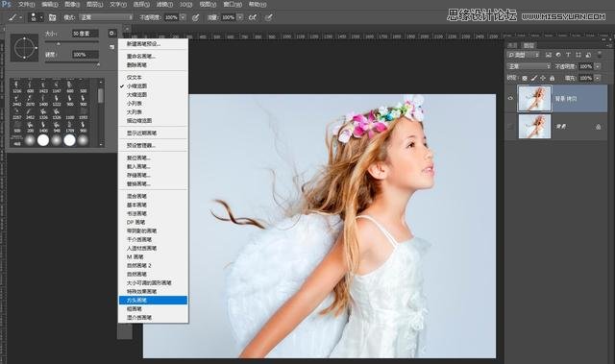Open the brush tool preset picker icon

(x=15, y=17)
